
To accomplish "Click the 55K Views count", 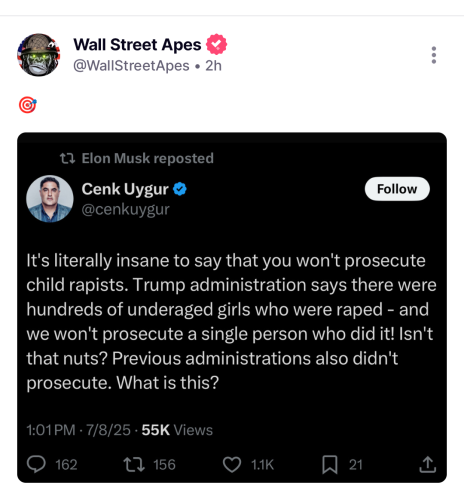I will [177, 430].
